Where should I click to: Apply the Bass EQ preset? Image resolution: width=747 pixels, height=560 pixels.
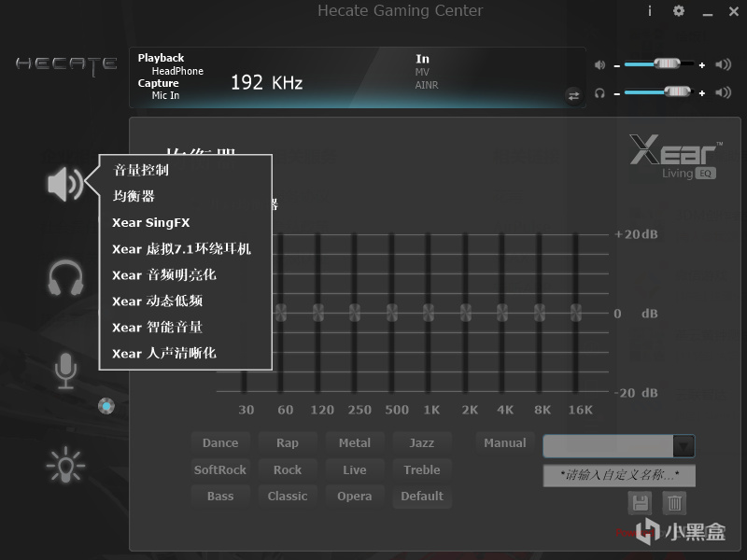[x=220, y=497]
